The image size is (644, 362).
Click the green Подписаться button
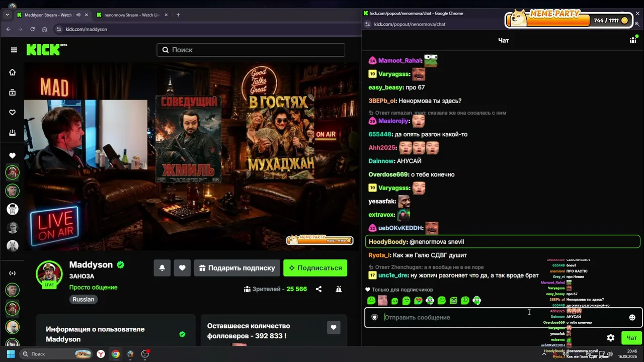tap(315, 268)
